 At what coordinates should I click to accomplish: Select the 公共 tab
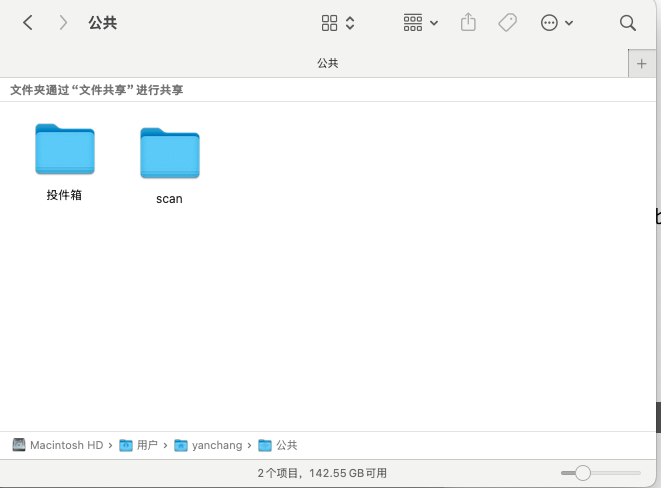328,63
